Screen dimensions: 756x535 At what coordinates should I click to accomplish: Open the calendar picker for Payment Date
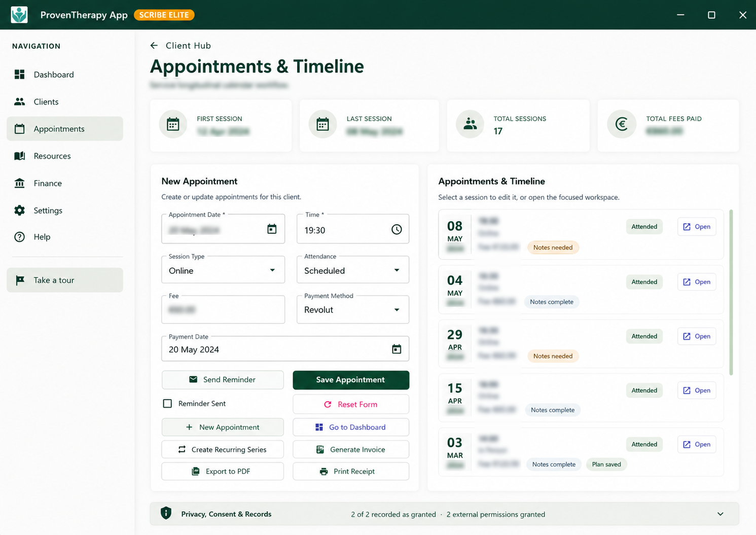(397, 349)
